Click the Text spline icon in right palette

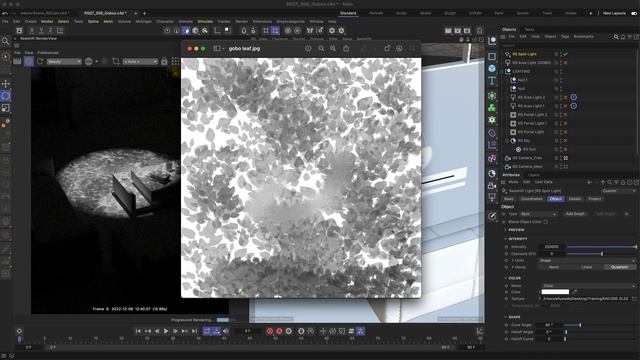[492, 80]
